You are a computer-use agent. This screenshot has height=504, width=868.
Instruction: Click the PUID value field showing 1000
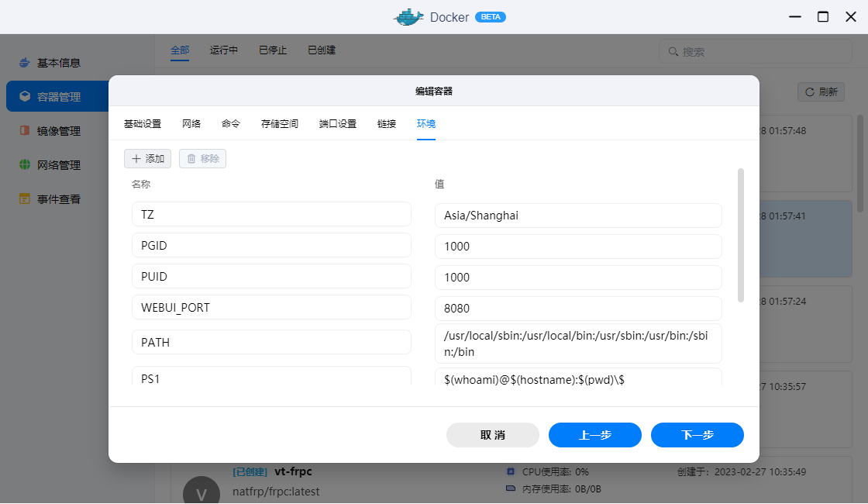[x=578, y=278]
